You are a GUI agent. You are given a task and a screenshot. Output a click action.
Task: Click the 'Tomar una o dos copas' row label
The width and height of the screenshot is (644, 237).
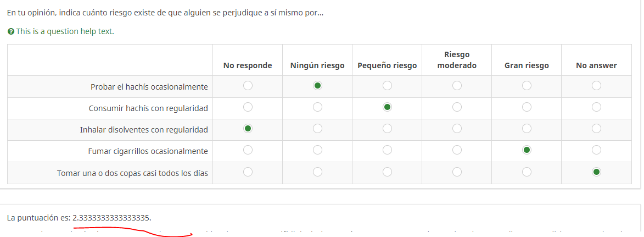pos(132,173)
